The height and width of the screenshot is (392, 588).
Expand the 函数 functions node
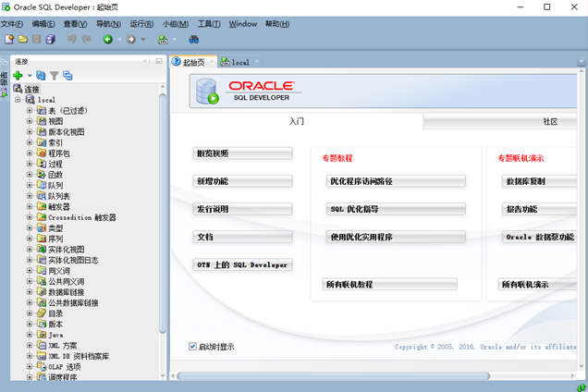pyautogui.click(x=30, y=175)
